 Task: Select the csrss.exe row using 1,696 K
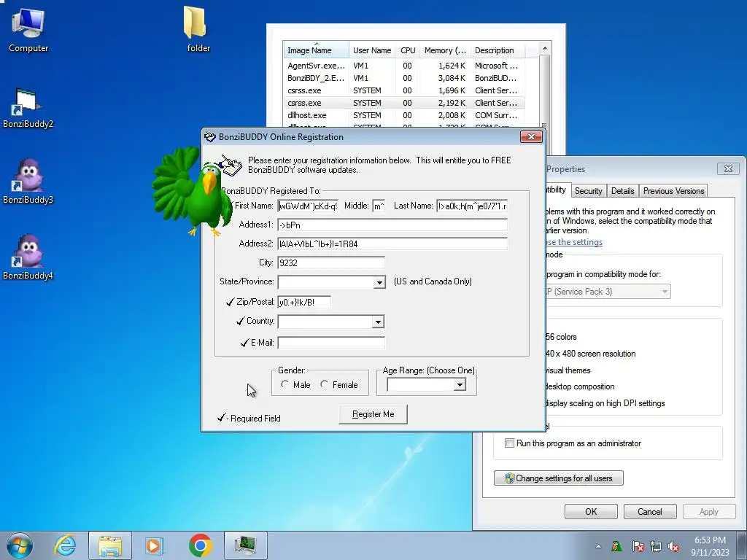tap(404, 90)
